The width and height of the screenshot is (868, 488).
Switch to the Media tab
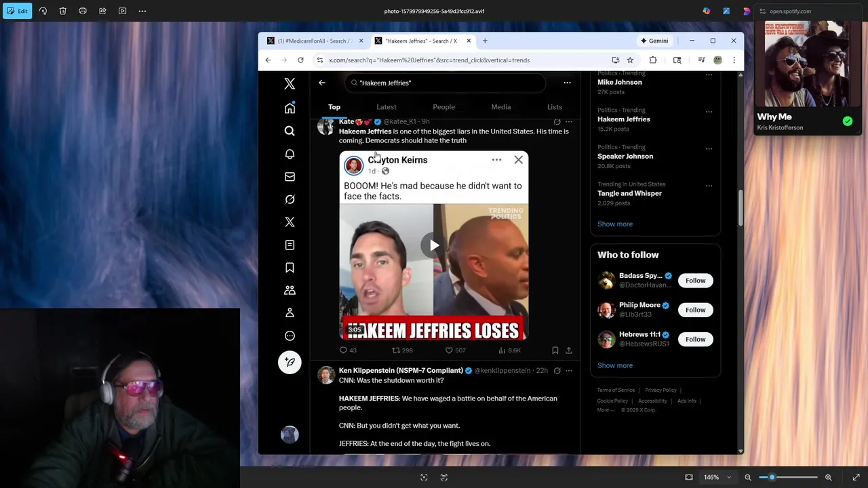(501, 107)
